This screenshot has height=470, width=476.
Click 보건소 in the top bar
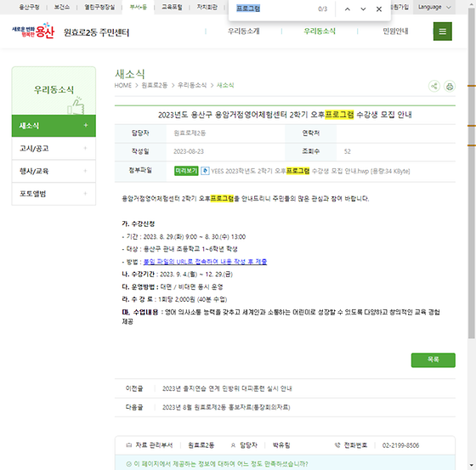(x=61, y=7)
